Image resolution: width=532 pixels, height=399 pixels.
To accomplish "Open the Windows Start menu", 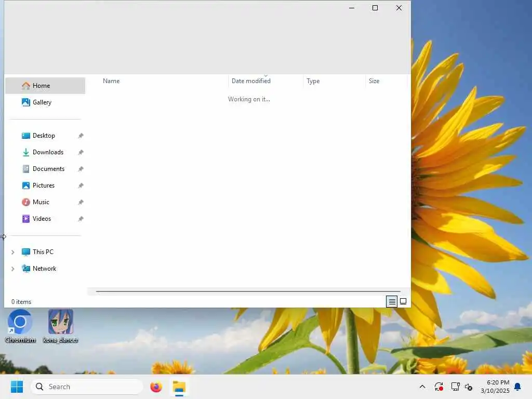I will click(x=17, y=387).
